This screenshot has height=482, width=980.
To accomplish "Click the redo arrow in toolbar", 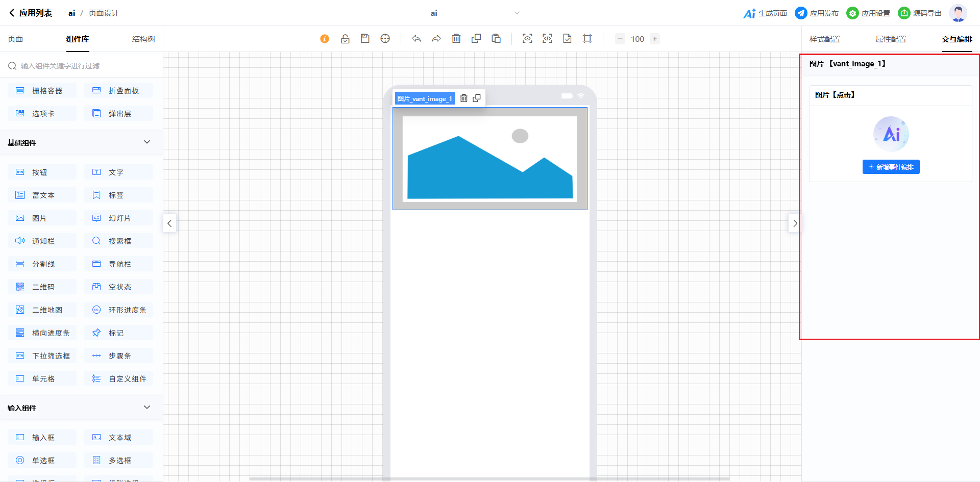I will (x=436, y=39).
